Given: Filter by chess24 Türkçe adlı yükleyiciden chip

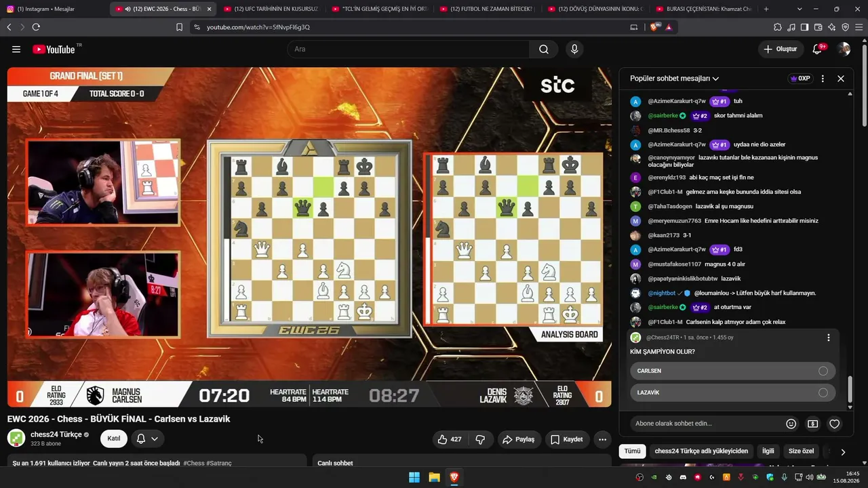Looking at the screenshot, I should (701, 451).
